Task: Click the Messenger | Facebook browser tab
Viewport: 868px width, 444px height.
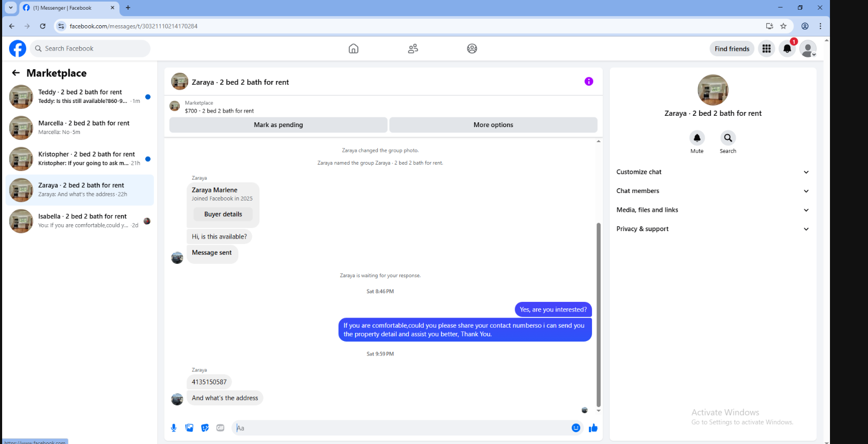Action: (x=69, y=8)
